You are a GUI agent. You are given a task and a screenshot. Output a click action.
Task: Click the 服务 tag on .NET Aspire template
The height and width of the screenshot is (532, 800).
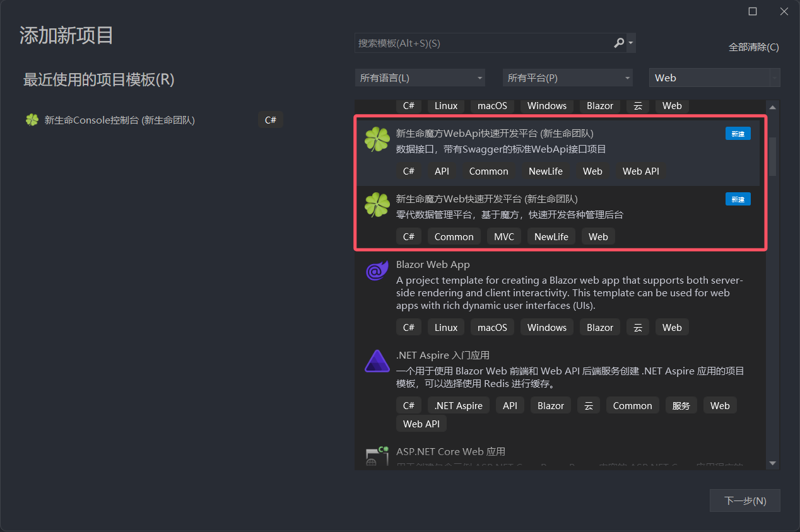pos(681,406)
